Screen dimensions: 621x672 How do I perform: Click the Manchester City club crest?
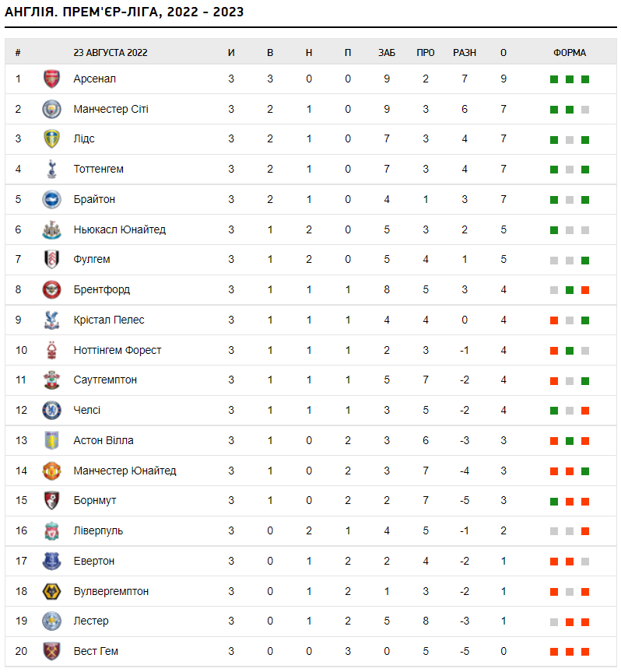click(51, 110)
